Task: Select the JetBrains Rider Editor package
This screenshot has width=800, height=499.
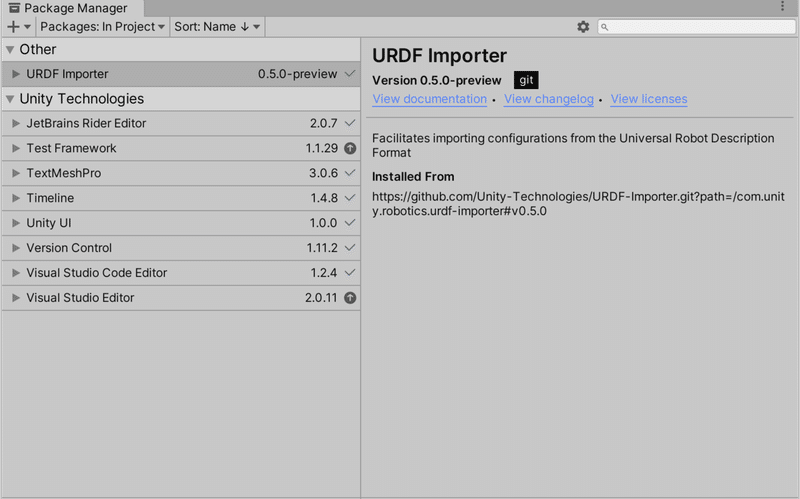Action: (x=181, y=123)
